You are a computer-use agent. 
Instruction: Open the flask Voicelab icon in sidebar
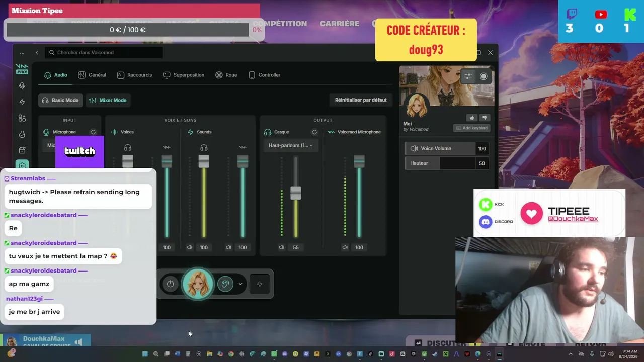coord(22,134)
